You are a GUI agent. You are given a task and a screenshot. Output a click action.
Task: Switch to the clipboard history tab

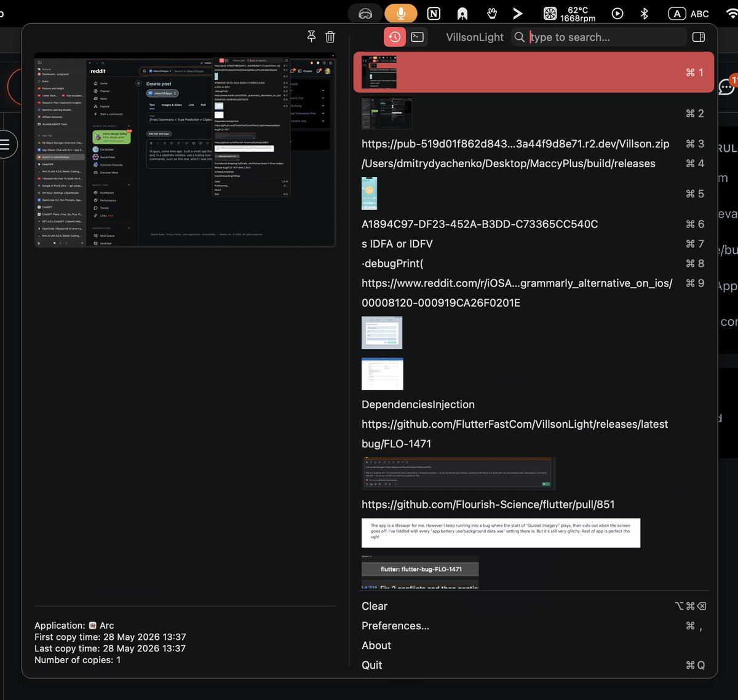tap(394, 37)
